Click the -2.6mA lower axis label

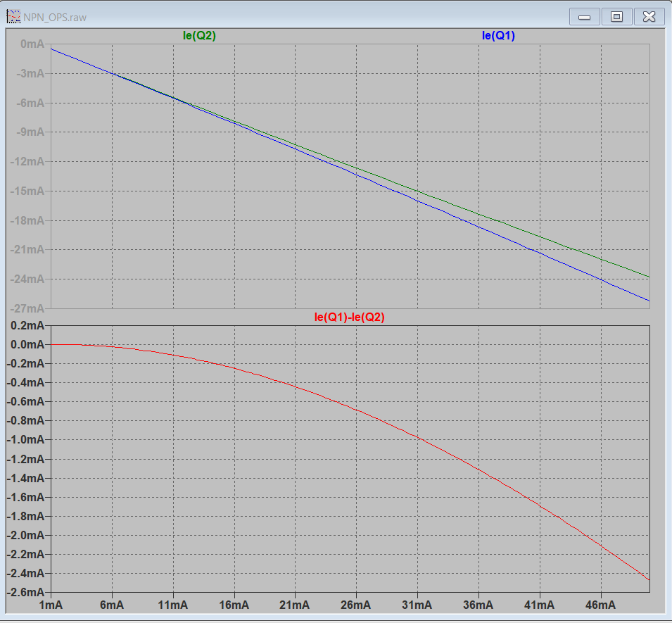tap(25, 593)
